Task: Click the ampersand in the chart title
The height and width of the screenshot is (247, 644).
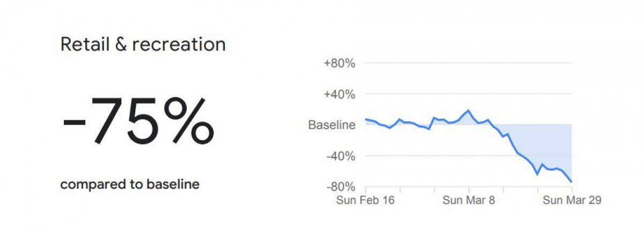Action: point(121,45)
